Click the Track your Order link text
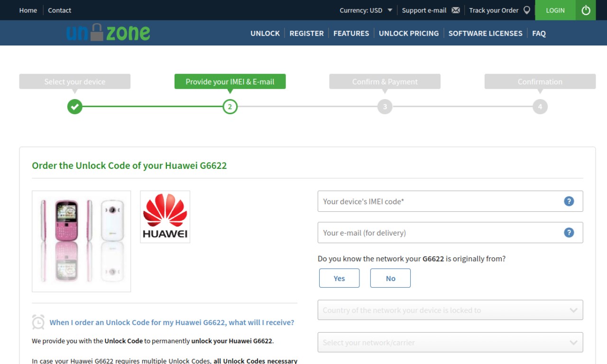607x364 pixels. [x=494, y=10]
